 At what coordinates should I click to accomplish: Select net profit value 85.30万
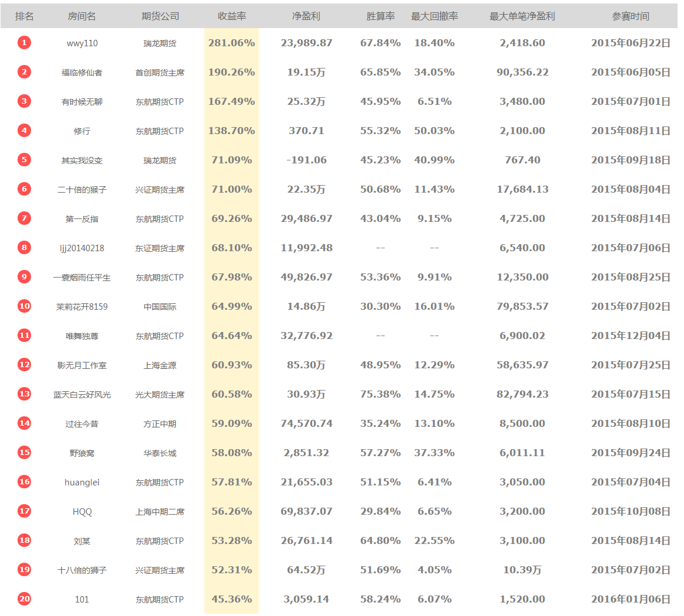[306, 365]
